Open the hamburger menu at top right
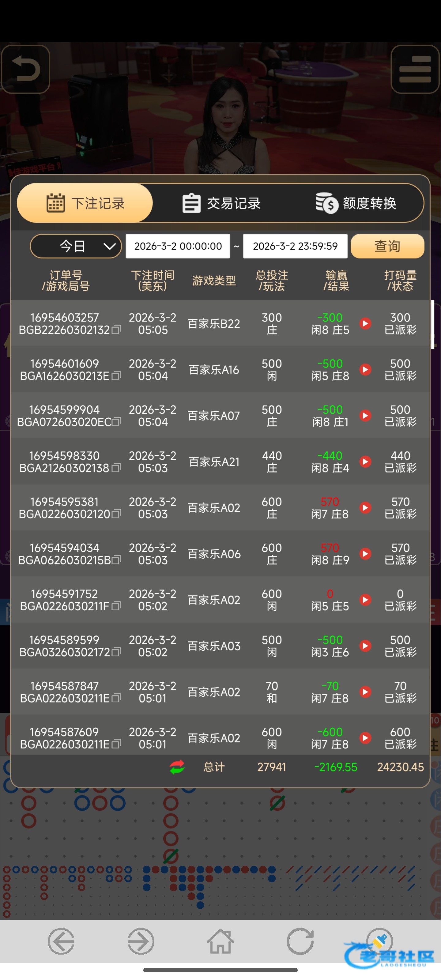The height and width of the screenshot is (980, 441). (415, 69)
